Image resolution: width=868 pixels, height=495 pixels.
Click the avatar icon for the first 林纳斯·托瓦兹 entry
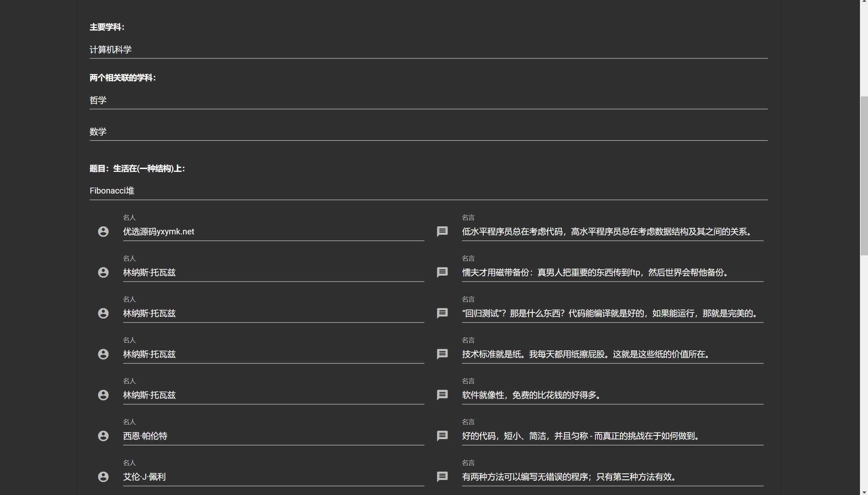(x=103, y=272)
